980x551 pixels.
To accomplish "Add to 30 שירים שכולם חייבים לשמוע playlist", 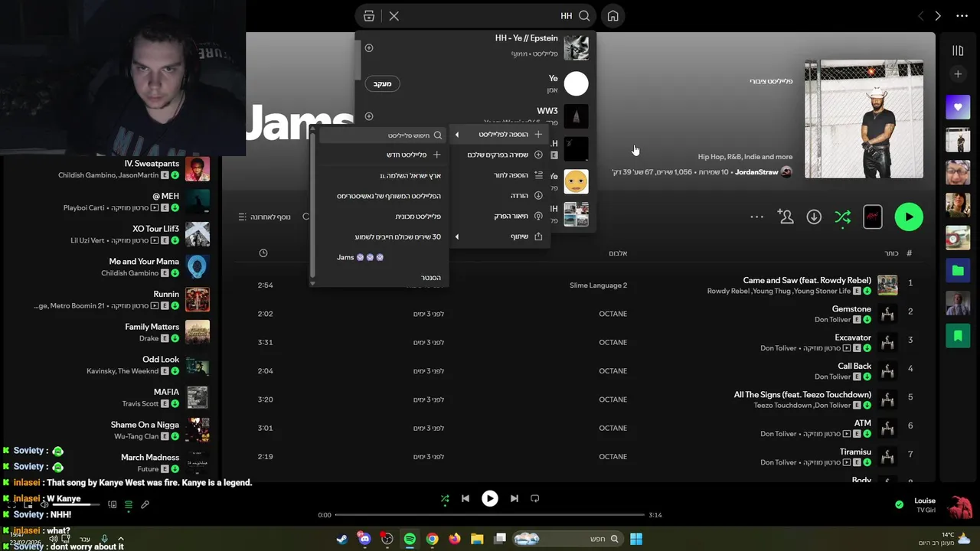I will (383, 236).
